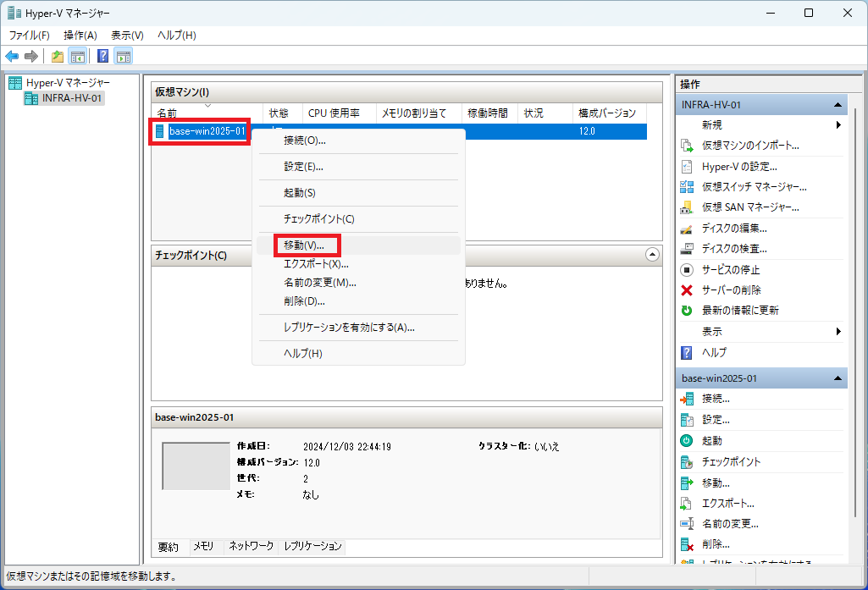Screen dimensions: 868x590
Task: Choose 設定(E)... in context menu
Action: coord(359,167)
